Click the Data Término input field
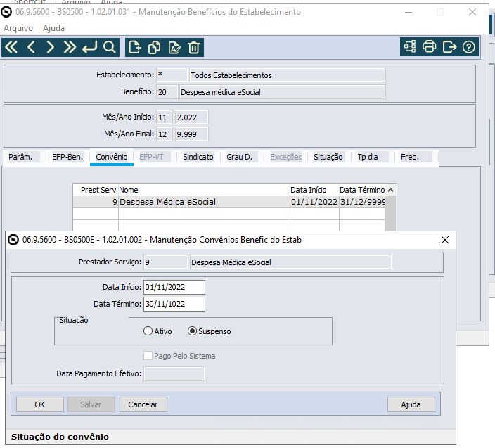The image size is (495, 448). click(x=174, y=304)
